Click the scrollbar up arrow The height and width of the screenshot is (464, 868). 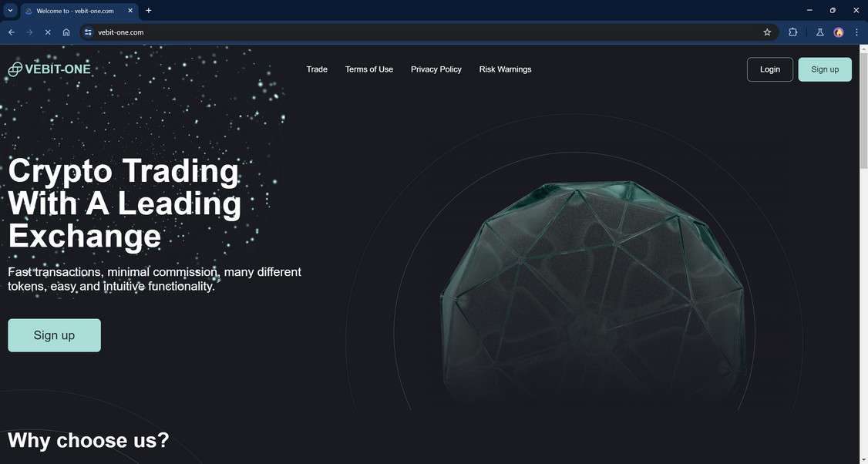863,49
